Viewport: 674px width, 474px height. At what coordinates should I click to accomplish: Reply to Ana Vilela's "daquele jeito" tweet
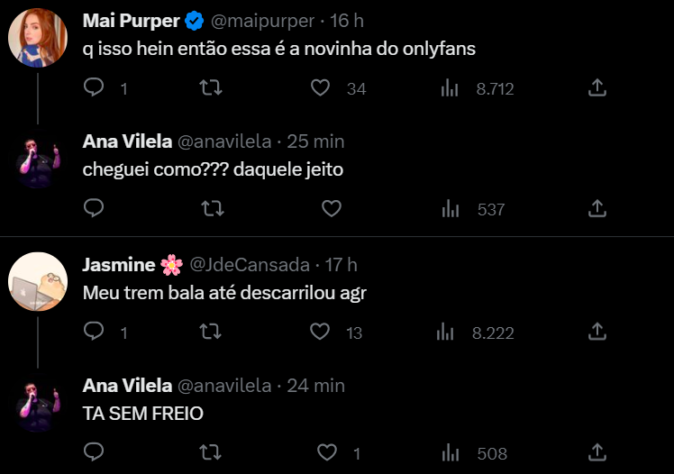click(94, 208)
